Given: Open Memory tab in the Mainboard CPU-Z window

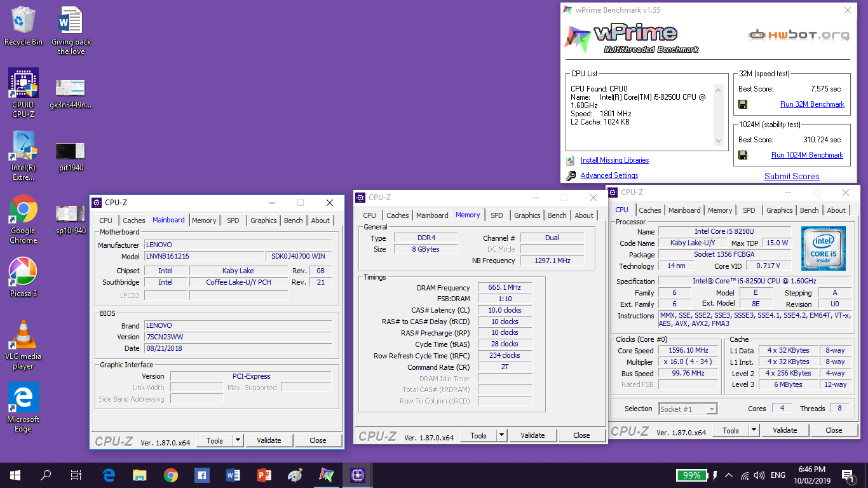Looking at the screenshot, I should [204, 220].
